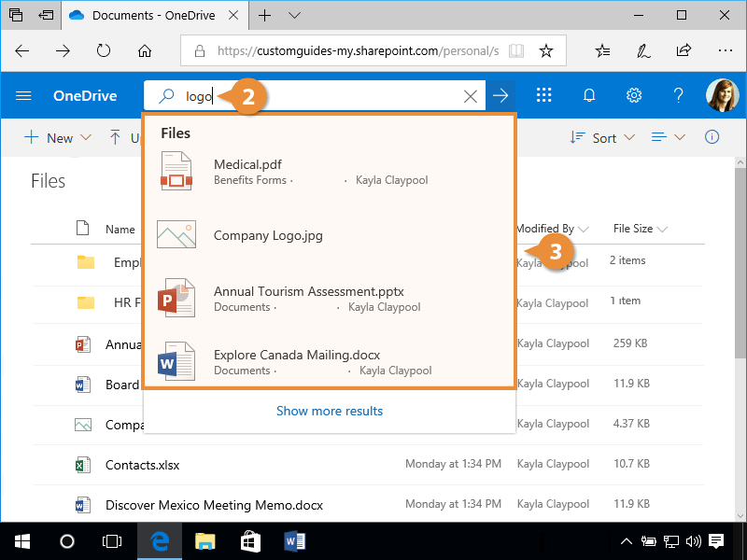
Task: Open Discover Mexico Meeting Memo.docx
Action: tap(214, 505)
